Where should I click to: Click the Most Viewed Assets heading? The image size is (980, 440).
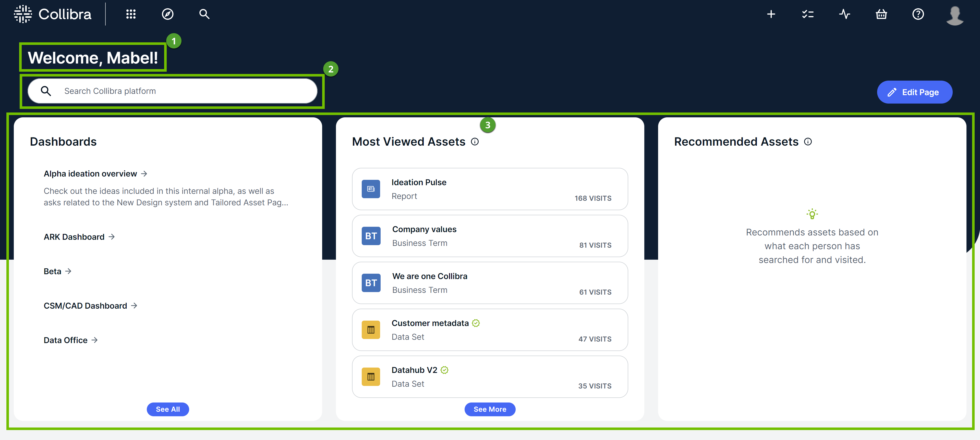click(x=409, y=142)
